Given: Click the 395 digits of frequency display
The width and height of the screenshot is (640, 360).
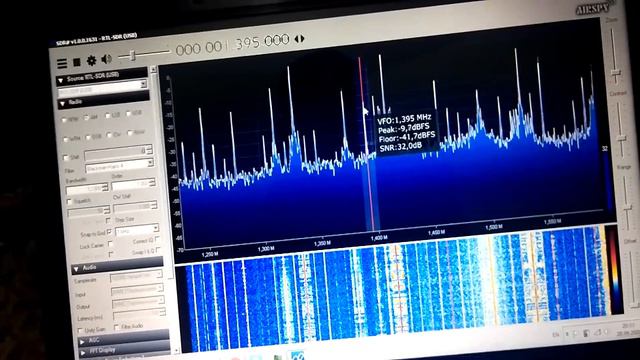Looking at the screenshot, I should pos(247,43).
